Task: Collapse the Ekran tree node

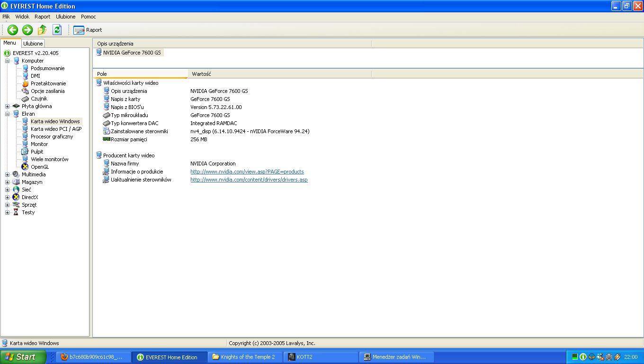Action: click(x=7, y=114)
